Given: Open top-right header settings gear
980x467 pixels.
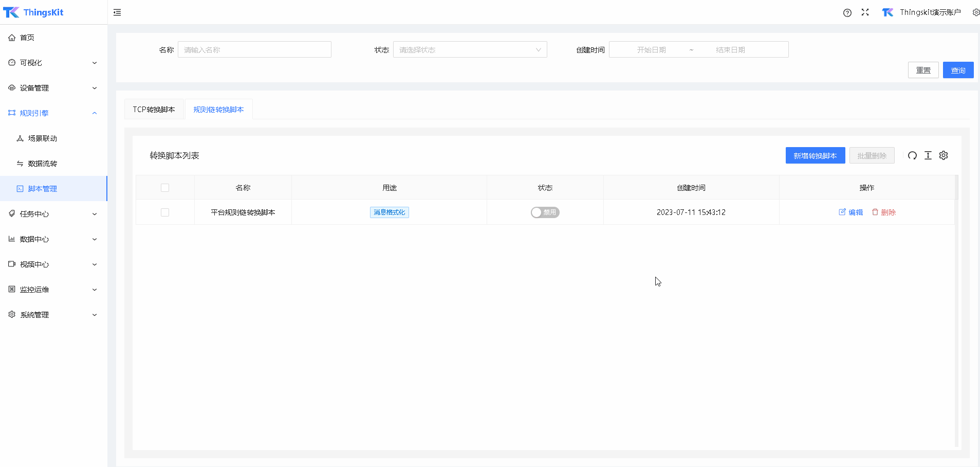Looking at the screenshot, I should click(975, 12).
